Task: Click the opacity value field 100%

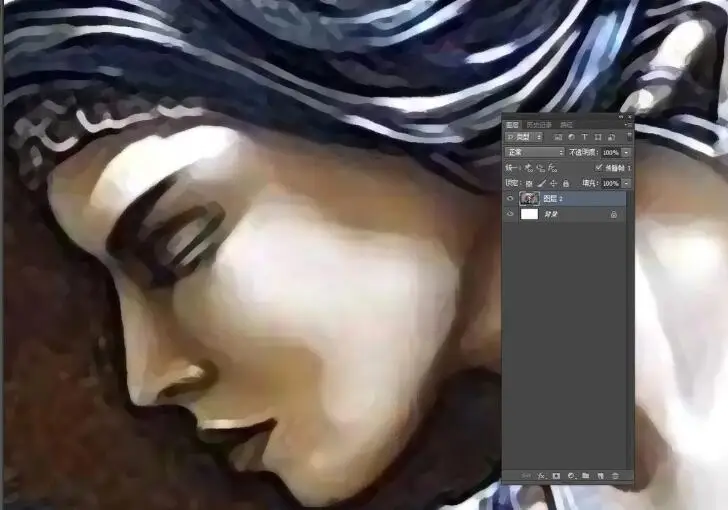Action: pos(611,153)
